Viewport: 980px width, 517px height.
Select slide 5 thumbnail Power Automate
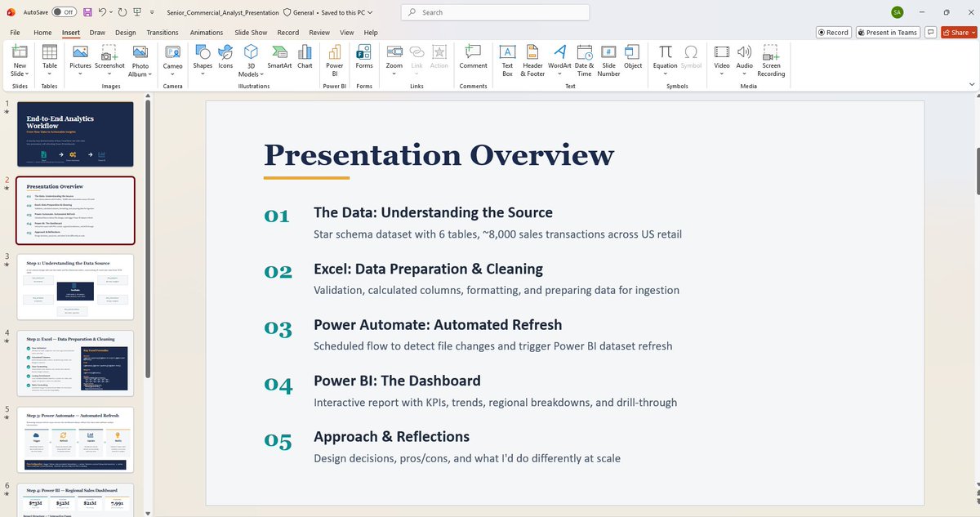[x=75, y=441]
